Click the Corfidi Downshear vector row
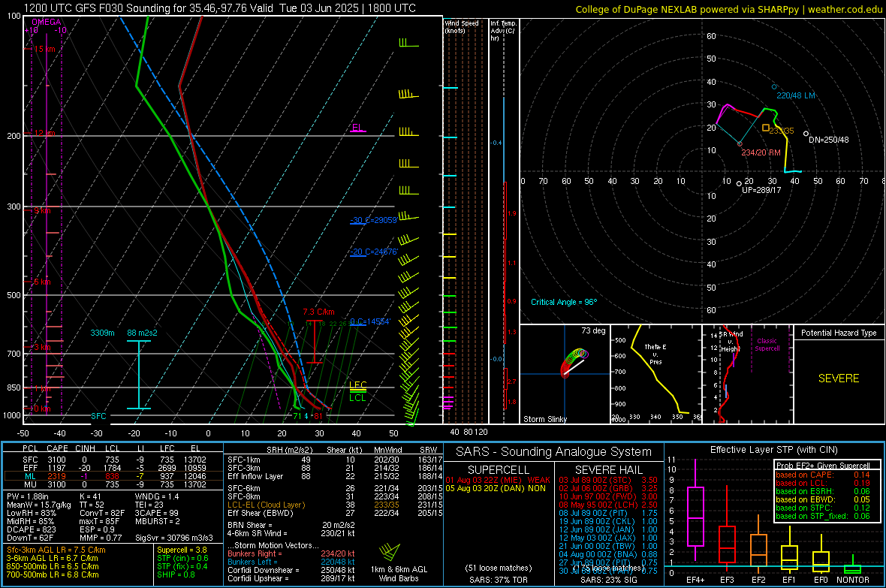 [x=291, y=570]
